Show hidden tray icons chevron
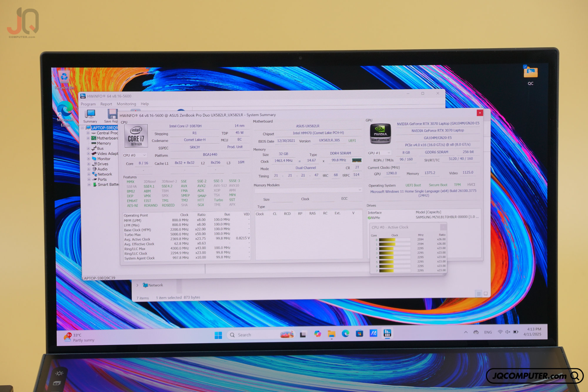The height and width of the screenshot is (392, 588). [x=466, y=332]
